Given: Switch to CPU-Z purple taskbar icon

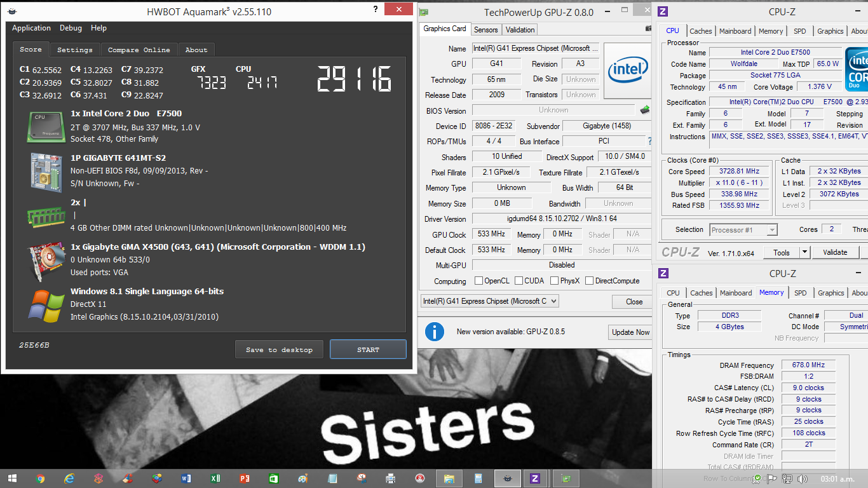Looking at the screenshot, I should click(536, 478).
